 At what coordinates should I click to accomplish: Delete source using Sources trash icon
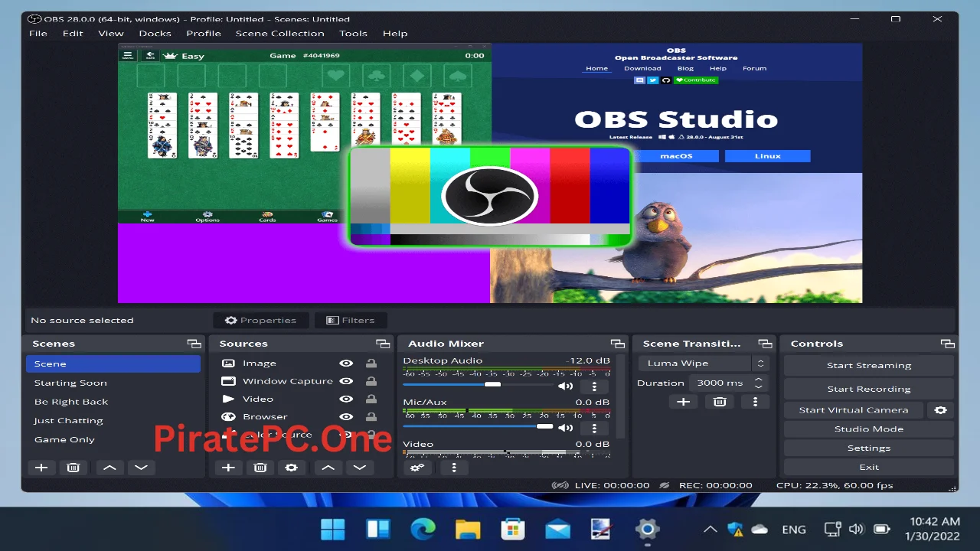coord(260,468)
